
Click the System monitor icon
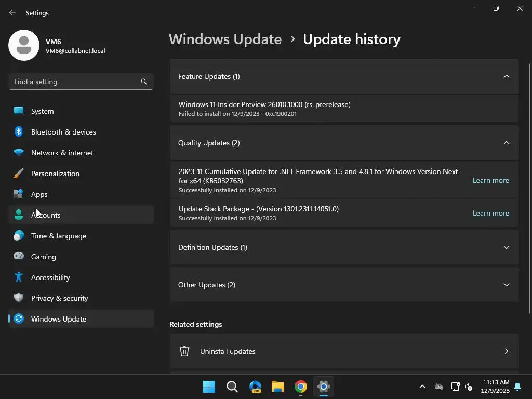coord(19,111)
